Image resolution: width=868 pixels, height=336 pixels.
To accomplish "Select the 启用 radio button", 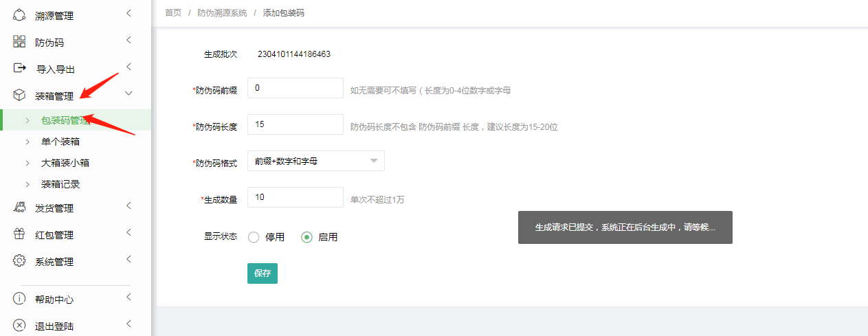I will point(307,237).
